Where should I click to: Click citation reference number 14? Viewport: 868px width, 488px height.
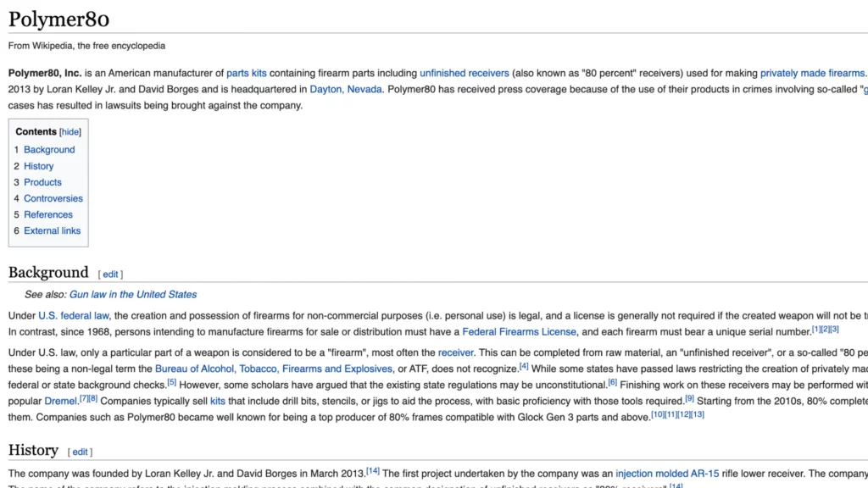pos(373,471)
